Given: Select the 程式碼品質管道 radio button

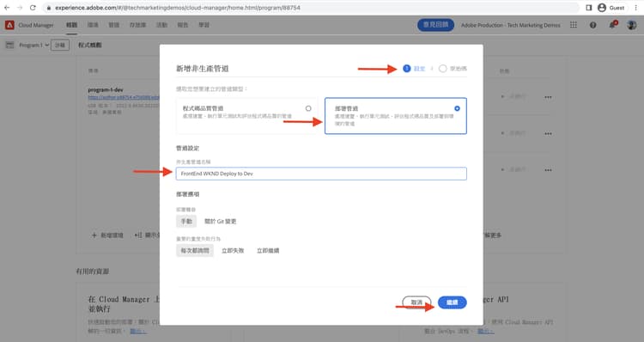Looking at the screenshot, I should (x=308, y=108).
